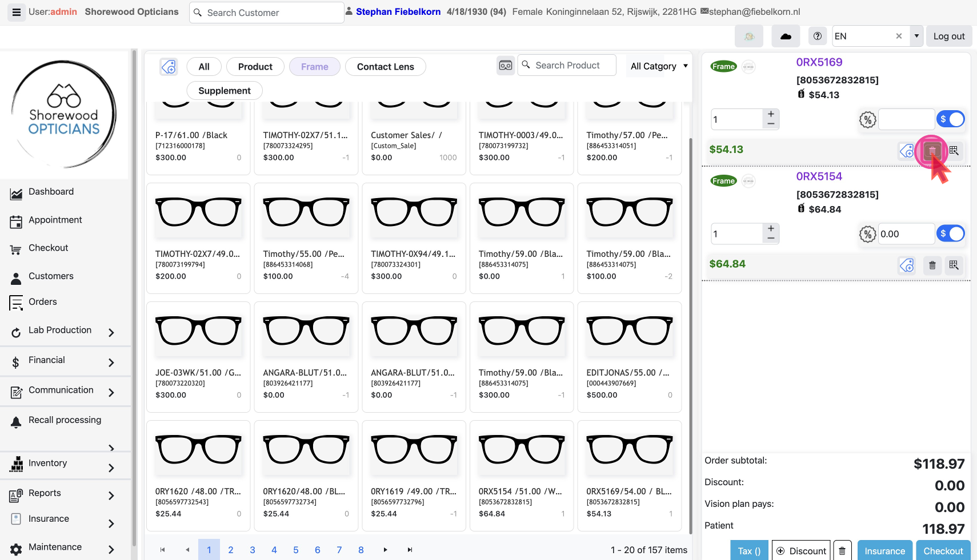Image resolution: width=977 pixels, height=560 pixels.
Task: Select the Frame filter pill
Action: pyautogui.click(x=314, y=67)
